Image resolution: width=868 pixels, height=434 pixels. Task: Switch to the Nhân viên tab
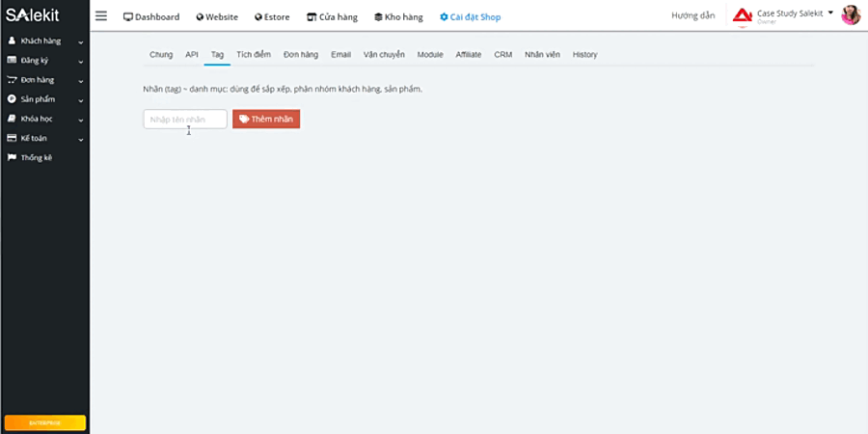pos(542,54)
